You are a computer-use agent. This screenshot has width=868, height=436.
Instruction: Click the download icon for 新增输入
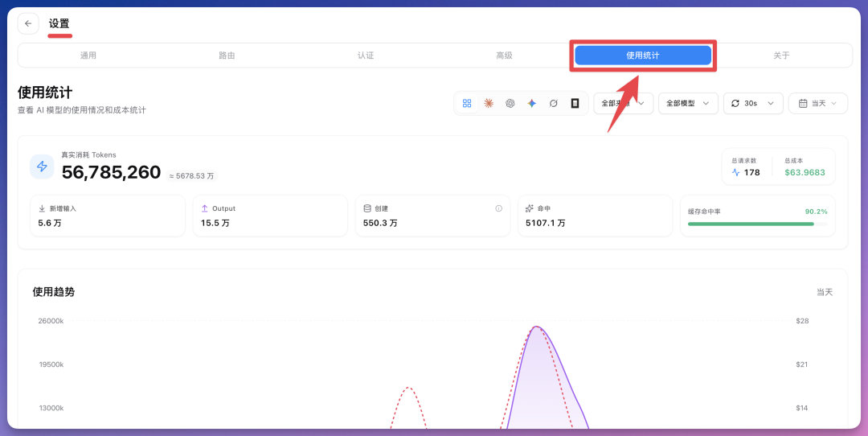(42, 208)
